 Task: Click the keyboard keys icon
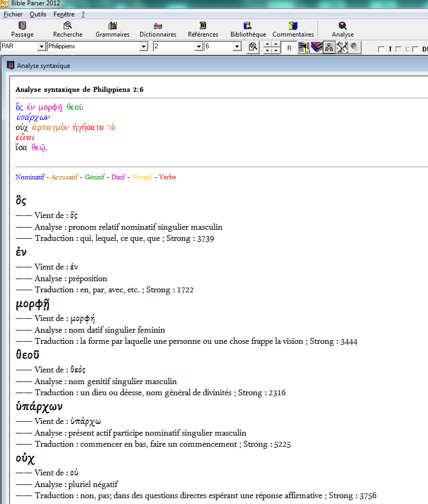pos(342,47)
